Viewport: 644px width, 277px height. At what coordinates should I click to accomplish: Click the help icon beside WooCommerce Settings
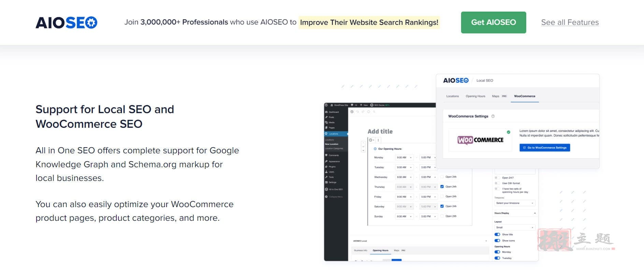click(x=493, y=116)
